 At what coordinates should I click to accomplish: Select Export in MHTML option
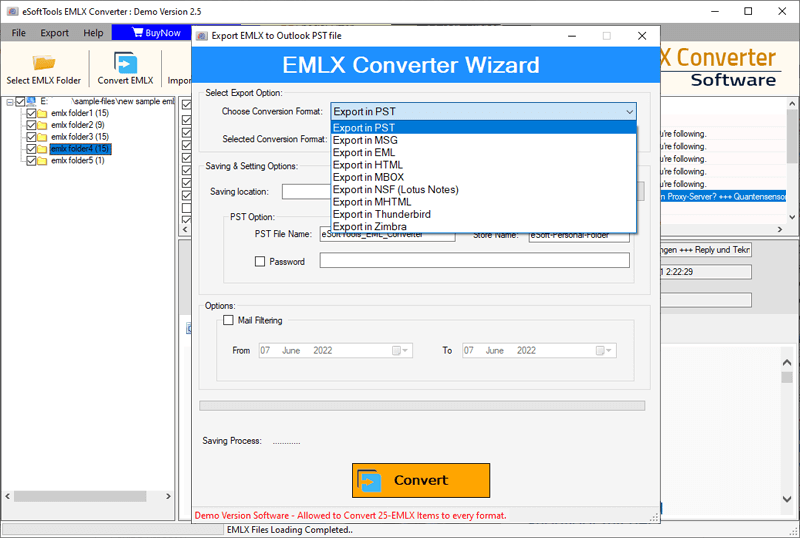[484, 202]
